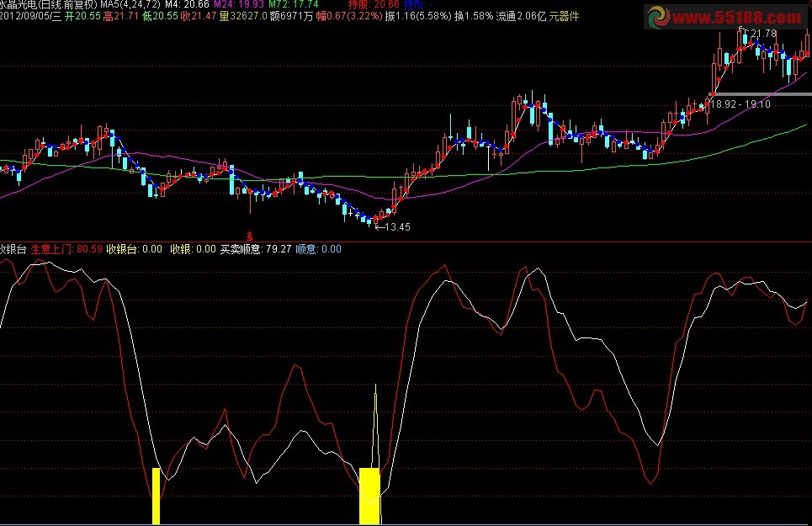Click the turnover amount 额6971万

pyautogui.click(x=291, y=16)
